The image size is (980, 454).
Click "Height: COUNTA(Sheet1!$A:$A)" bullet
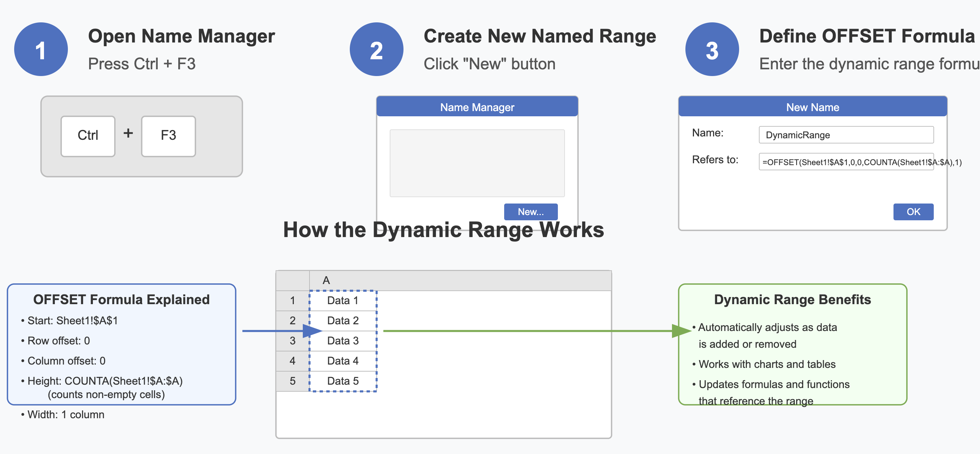tap(102, 381)
